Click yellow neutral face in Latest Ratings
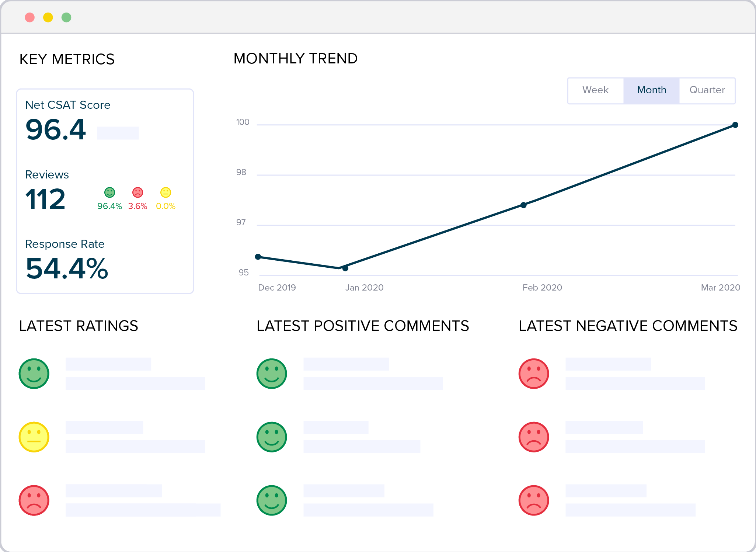The image size is (756, 552). pyautogui.click(x=34, y=437)
